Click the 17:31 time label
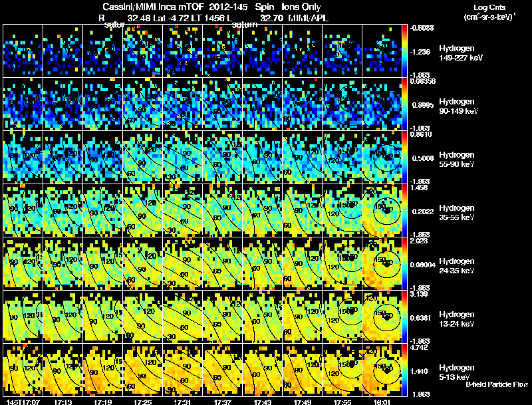Image resolution: width=532 pixels, height=405 pixels. 182,402
